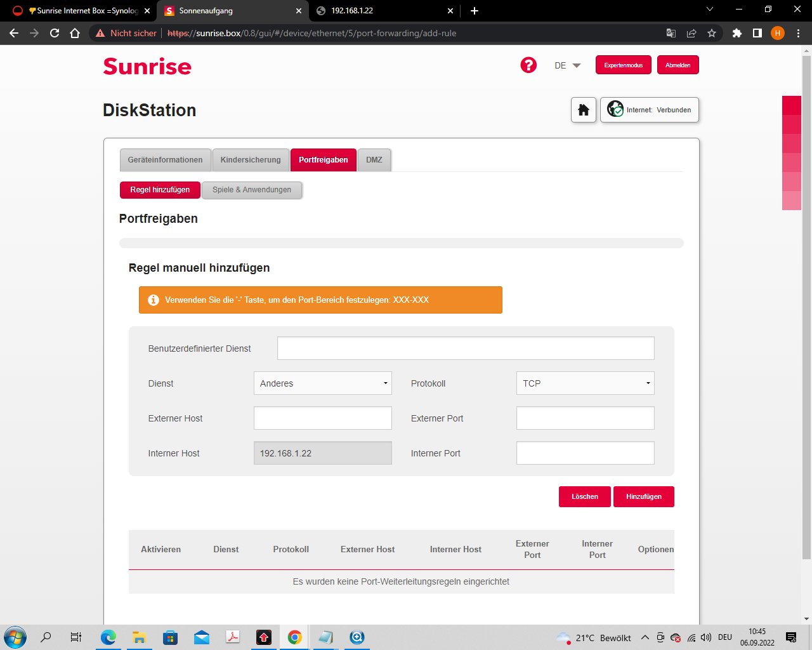
Task: Toggle the browser side panel icon
Action: pyautogui.click(x=757, y=33)
